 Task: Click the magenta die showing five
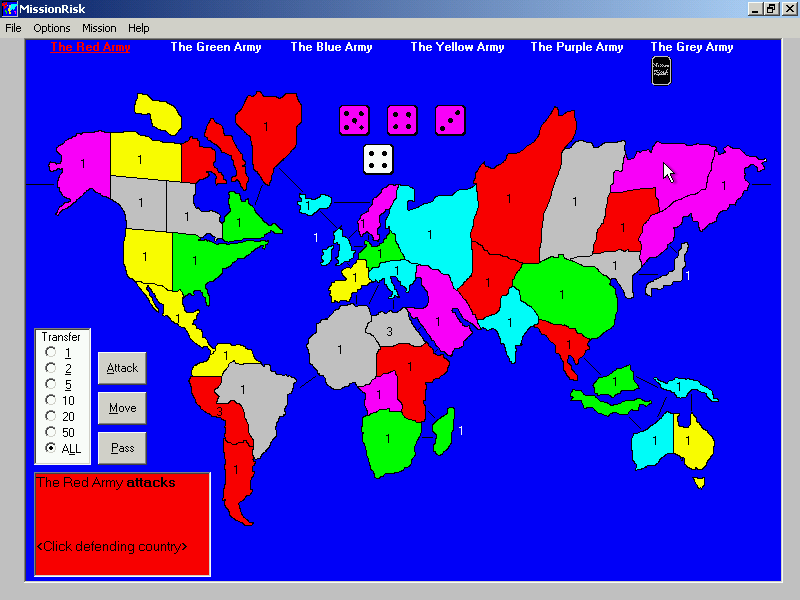(354, 120)
